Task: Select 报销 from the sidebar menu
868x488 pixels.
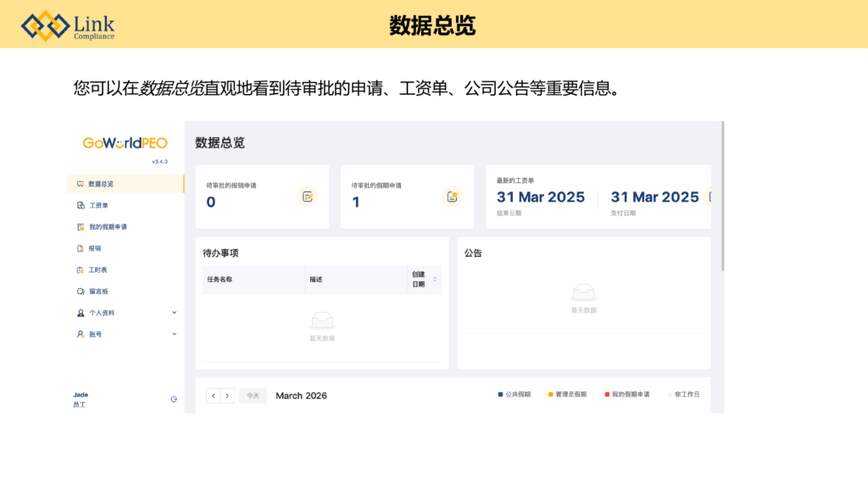Action: (x=94, y=248)
